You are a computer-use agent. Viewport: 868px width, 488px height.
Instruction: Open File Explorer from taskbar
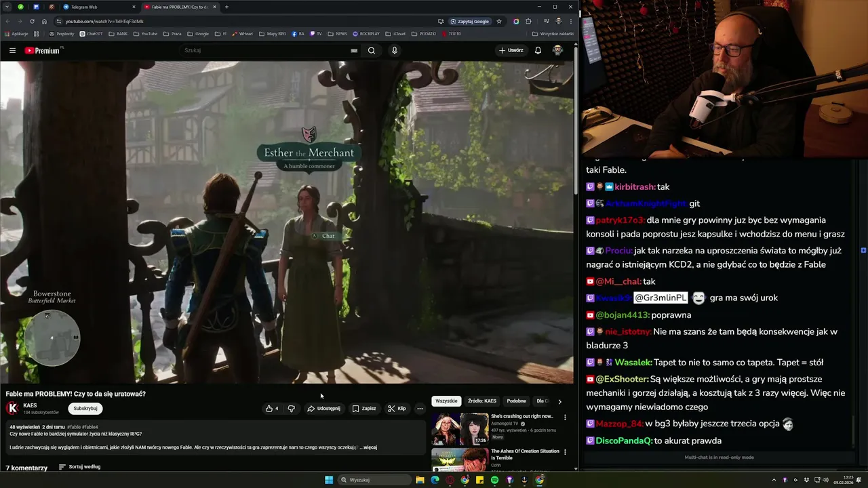coord(420,480)
